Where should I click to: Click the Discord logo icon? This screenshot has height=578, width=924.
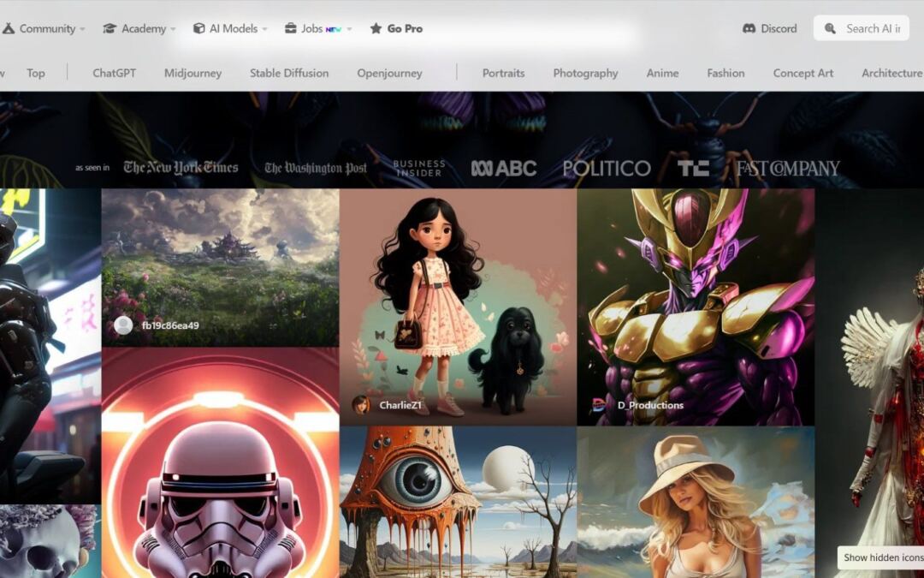click(749, 28)
